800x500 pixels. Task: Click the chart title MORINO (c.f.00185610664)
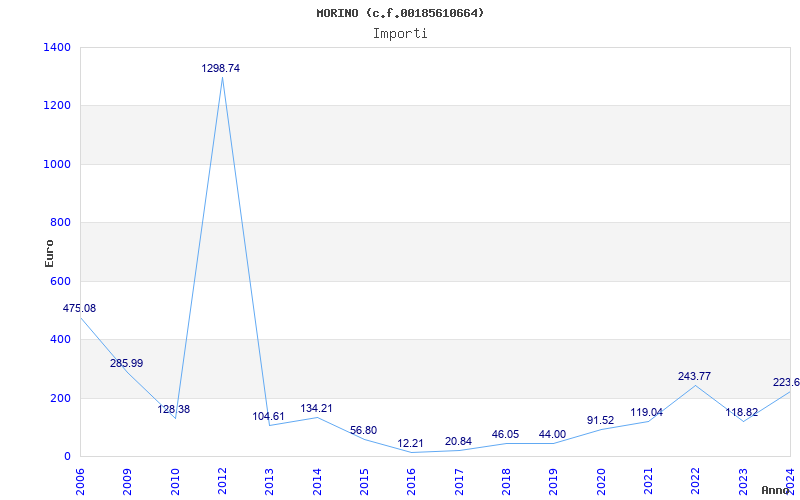click(400, 13)
